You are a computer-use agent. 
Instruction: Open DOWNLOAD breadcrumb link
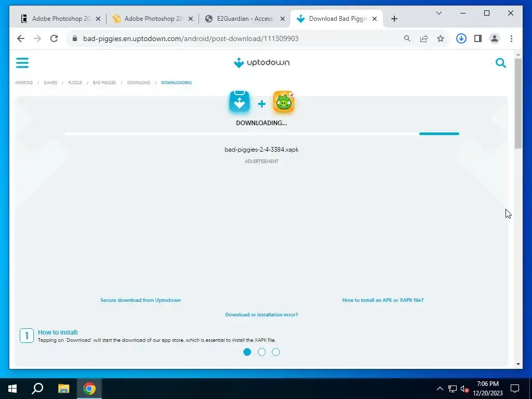(138, 83)
